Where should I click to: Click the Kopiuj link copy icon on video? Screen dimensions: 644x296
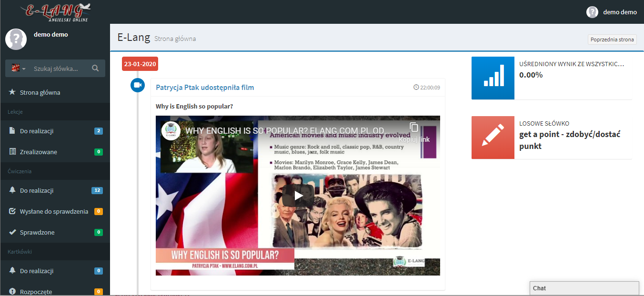[414, 128]
